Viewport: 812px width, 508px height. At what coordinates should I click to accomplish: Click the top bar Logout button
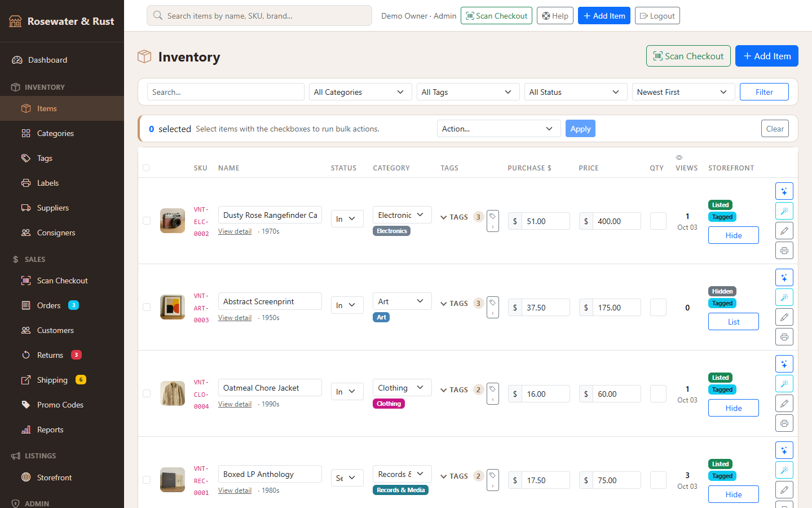pyautogui.click(x=657, y=16)
